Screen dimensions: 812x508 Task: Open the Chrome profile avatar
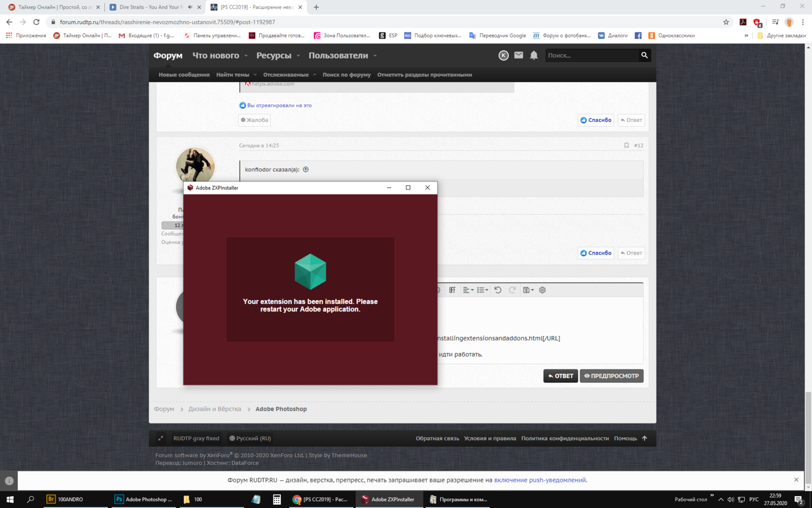coord(789,22)
